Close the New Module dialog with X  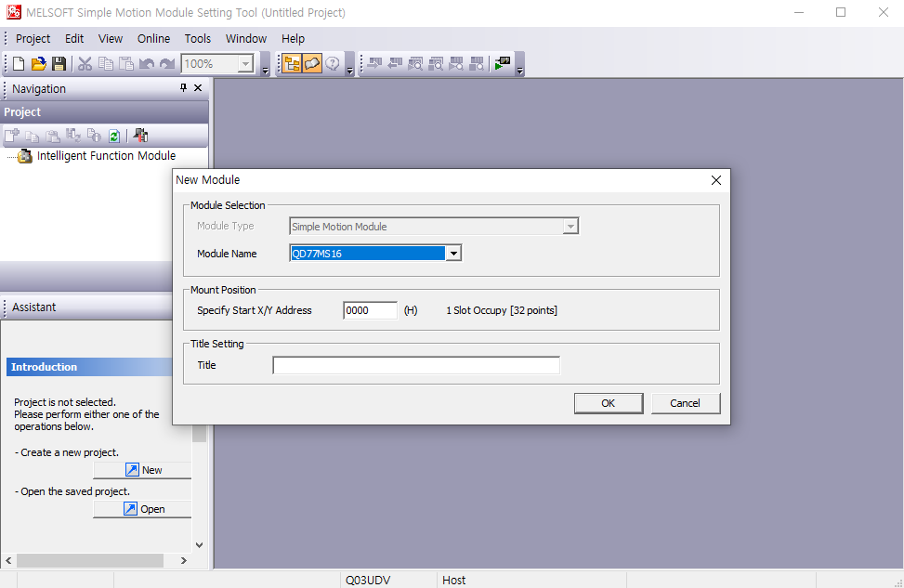tap(716, 180)
